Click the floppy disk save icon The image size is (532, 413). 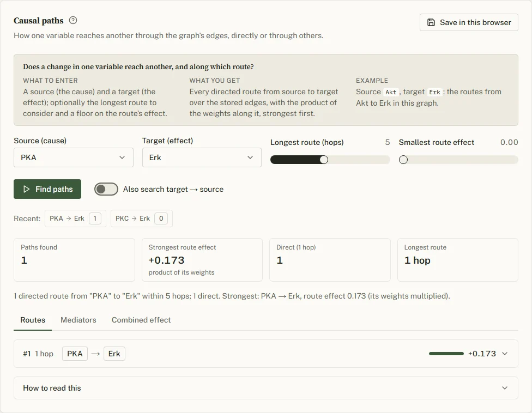[x=431, y=22]
